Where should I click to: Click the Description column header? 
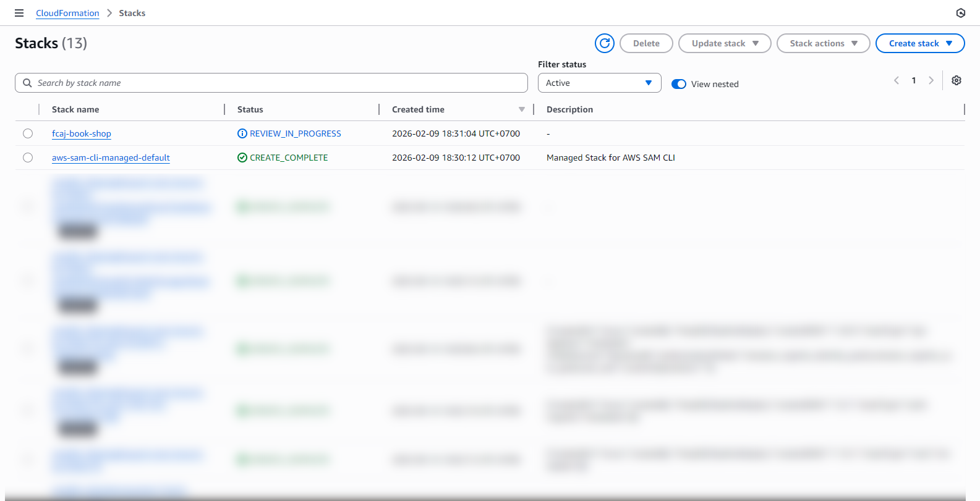tap(569, 109)
